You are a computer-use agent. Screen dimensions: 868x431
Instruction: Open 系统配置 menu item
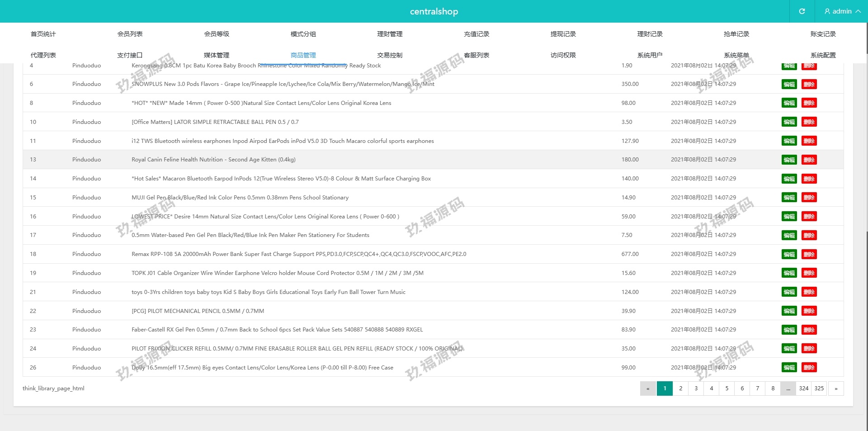click(x=823, y=55)
